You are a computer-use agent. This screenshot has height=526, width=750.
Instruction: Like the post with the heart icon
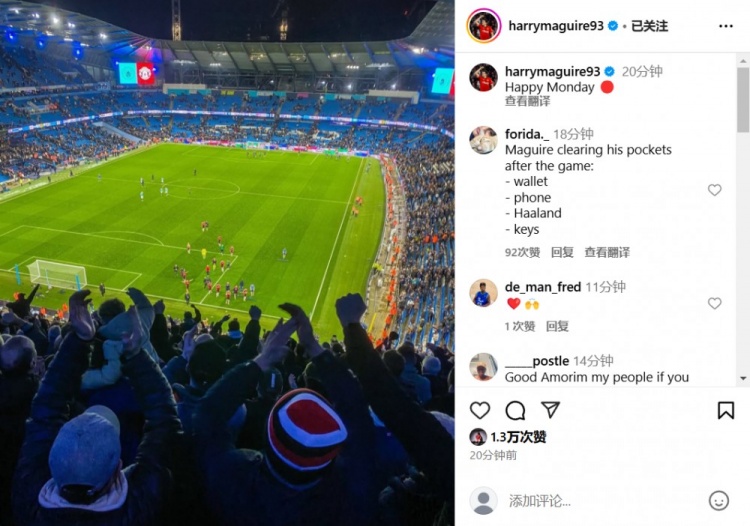point(480,410)
